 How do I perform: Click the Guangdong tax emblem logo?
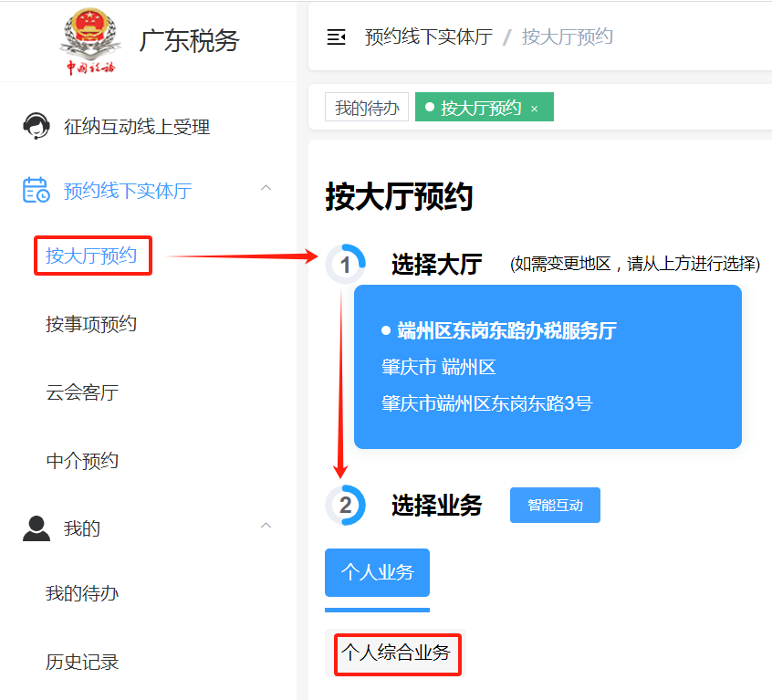(90, 41)
